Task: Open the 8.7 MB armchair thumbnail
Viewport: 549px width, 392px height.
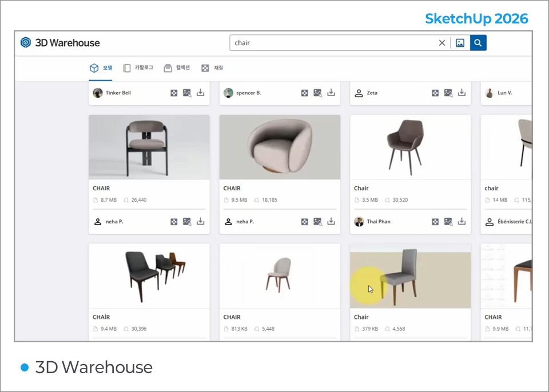Action: (x=149, y=147)
